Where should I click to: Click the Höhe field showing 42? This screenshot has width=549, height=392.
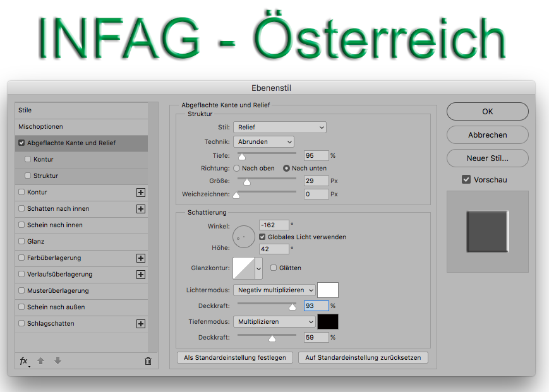click(274, 249)
